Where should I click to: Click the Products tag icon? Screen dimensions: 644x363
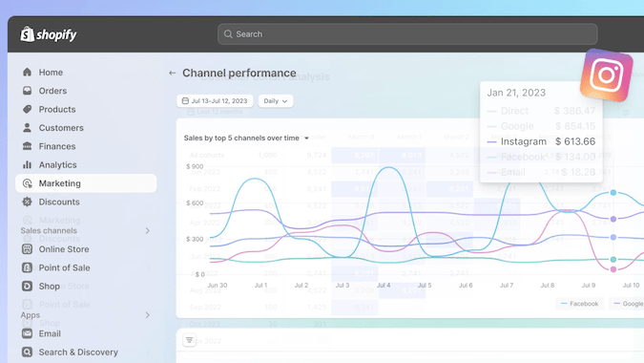27,109
